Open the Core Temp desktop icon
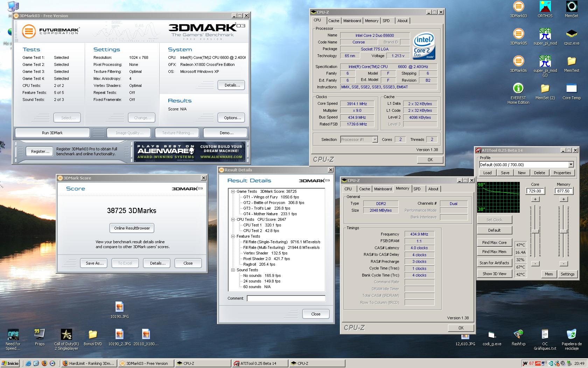Viewport: 588px width, 368px height. 571,91
